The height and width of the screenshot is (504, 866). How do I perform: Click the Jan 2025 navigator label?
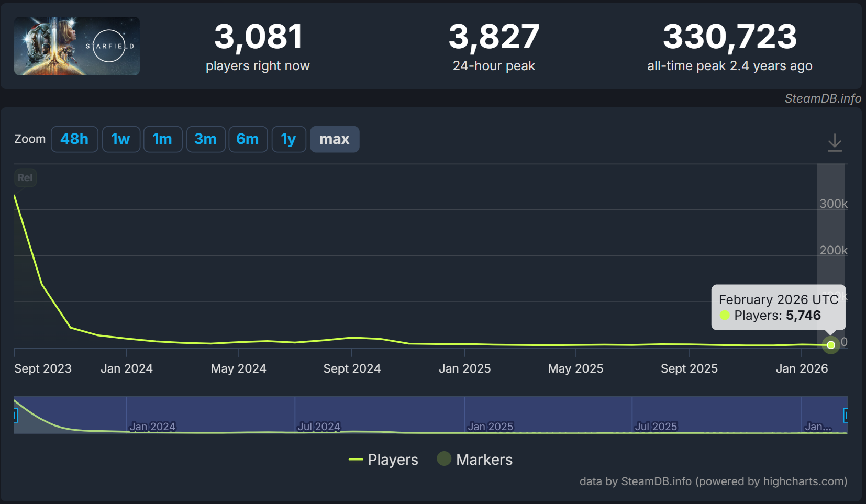490,427
